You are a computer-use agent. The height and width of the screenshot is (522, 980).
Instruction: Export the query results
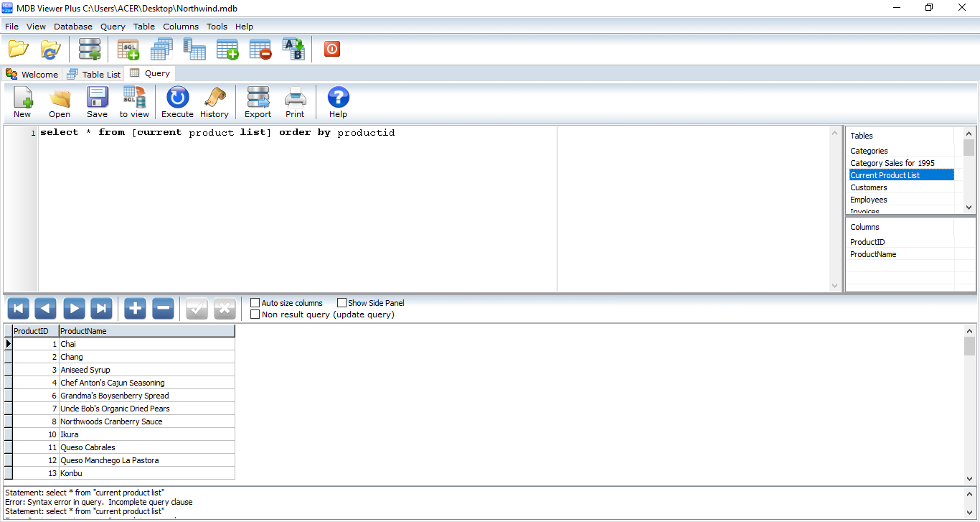tap(258, 103)
